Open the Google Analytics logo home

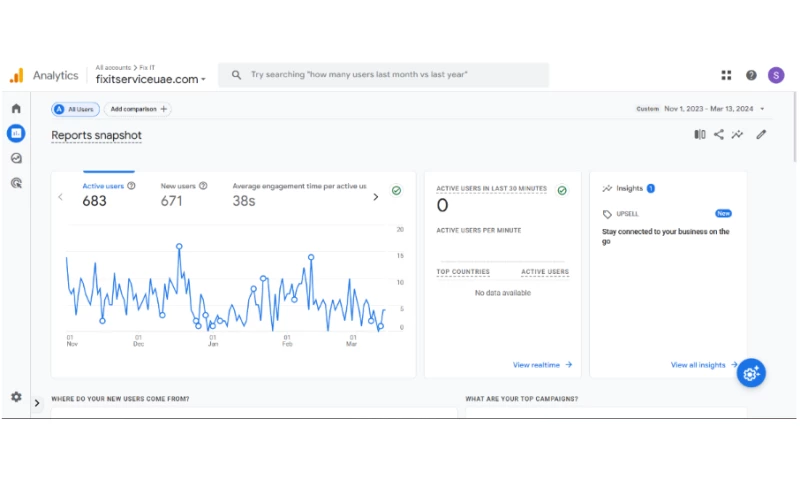[16, 75]
